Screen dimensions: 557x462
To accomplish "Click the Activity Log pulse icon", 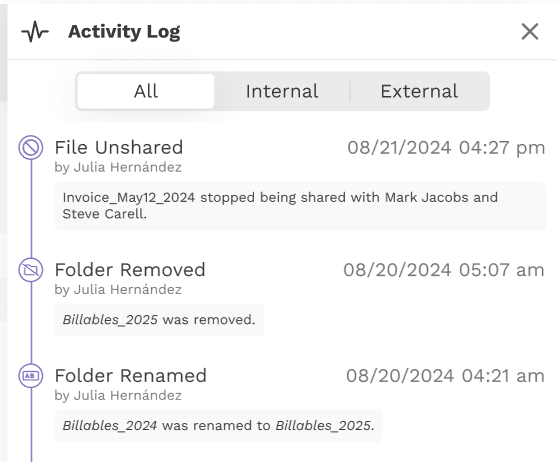I will [x=35, y=32].
